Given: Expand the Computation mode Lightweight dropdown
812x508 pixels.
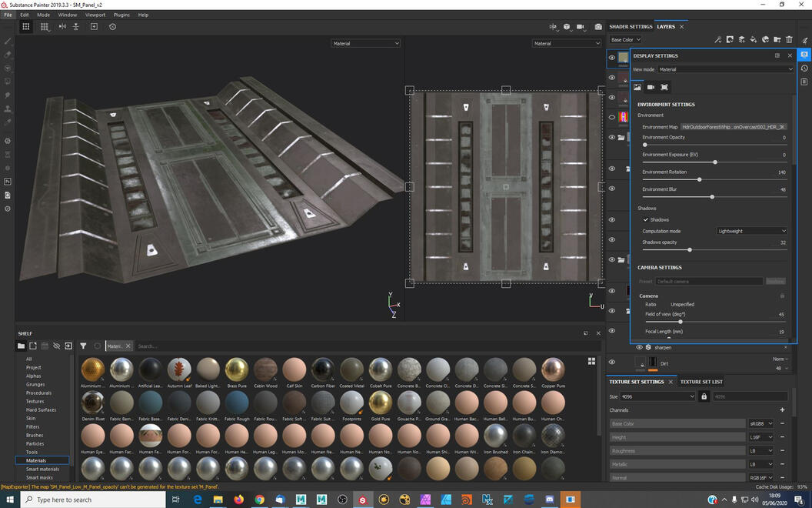Looking at the screenshot, I should pos(751,231).
